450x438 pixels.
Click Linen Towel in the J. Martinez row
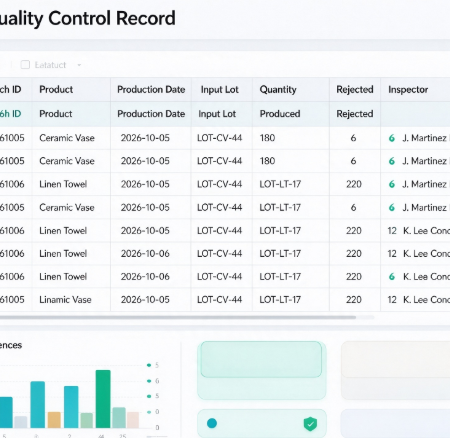63,184
